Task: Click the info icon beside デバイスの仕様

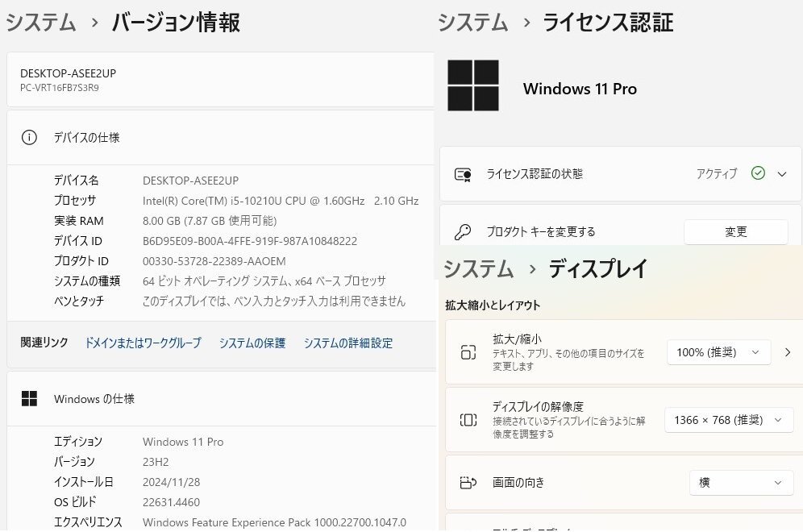Action: [29, 137]
